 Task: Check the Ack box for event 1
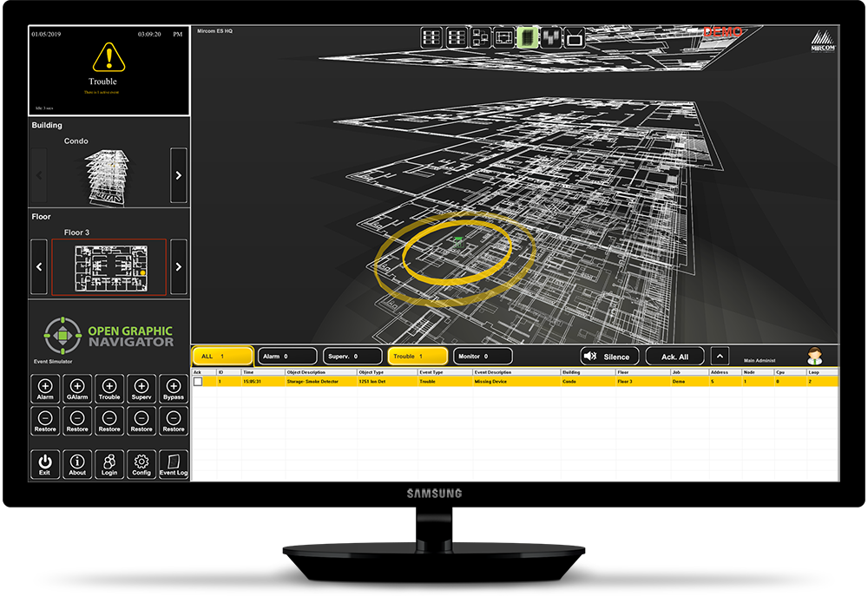[x=198, y=381]
